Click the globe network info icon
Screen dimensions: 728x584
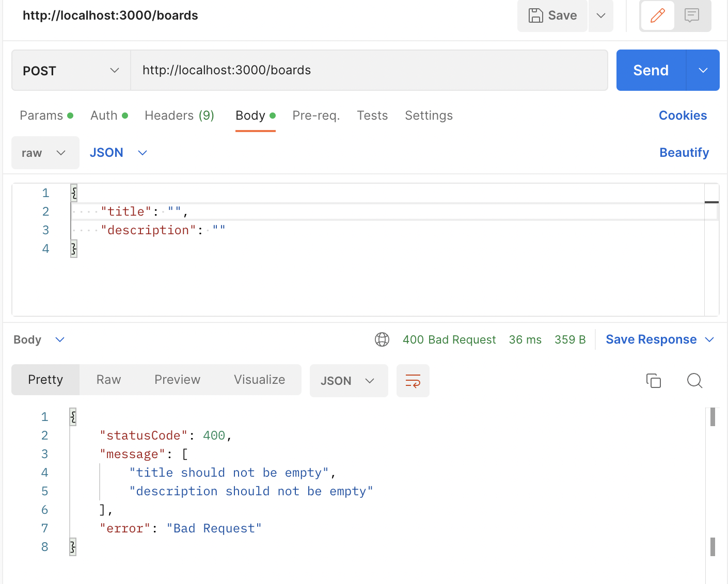point(382,339)
